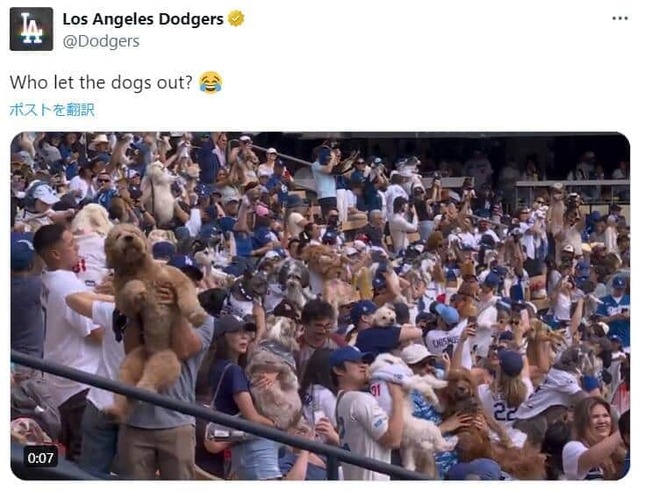Viewport: 645px width, 491px height.
Task: Click the gold verified badge
Action: click(236, 19)
